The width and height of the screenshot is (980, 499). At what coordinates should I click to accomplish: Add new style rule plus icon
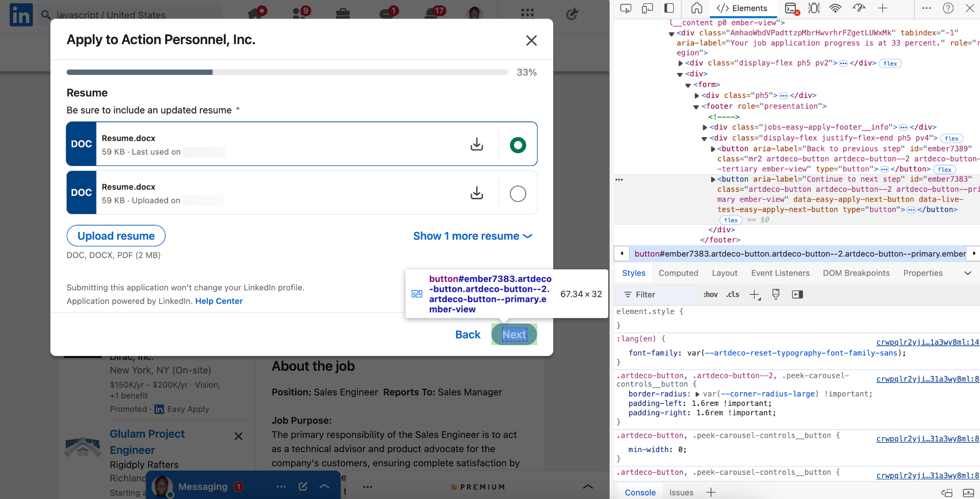click(755, 294)
